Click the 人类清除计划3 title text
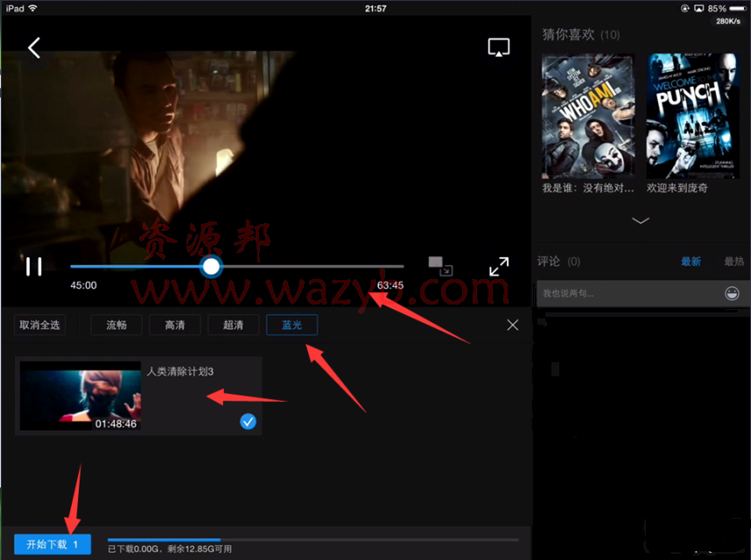 tap(180, 371)
